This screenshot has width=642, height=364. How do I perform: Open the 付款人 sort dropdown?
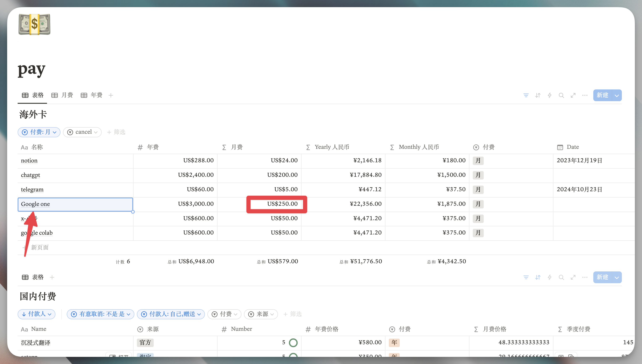pos(37,314)
